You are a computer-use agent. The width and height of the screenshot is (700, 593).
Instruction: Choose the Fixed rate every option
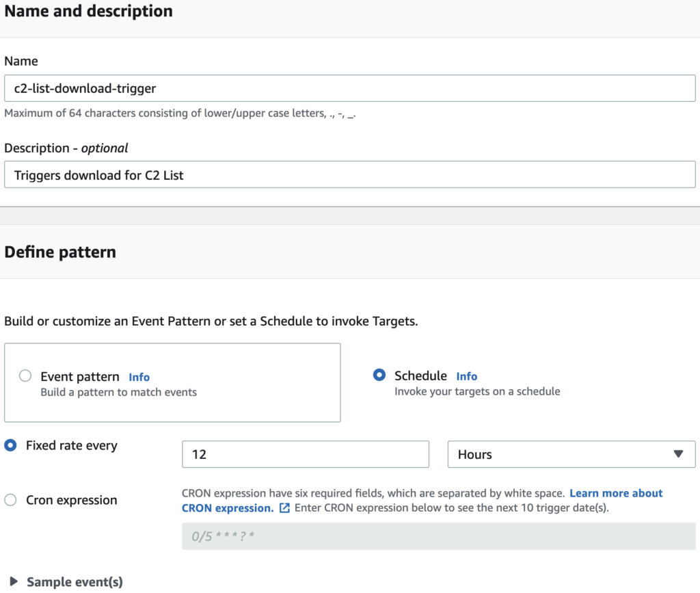tap(11, 445)
